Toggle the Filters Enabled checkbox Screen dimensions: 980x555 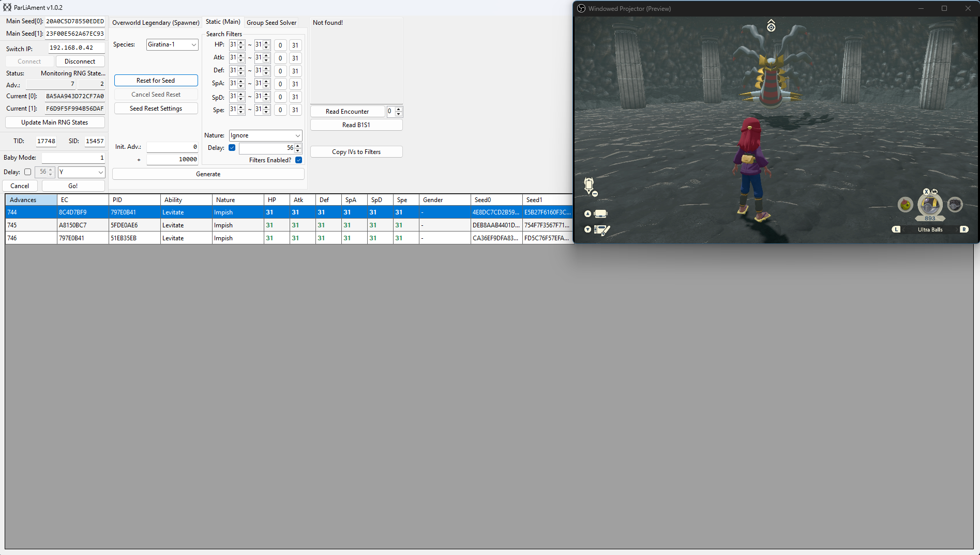(x=298, y=160)
